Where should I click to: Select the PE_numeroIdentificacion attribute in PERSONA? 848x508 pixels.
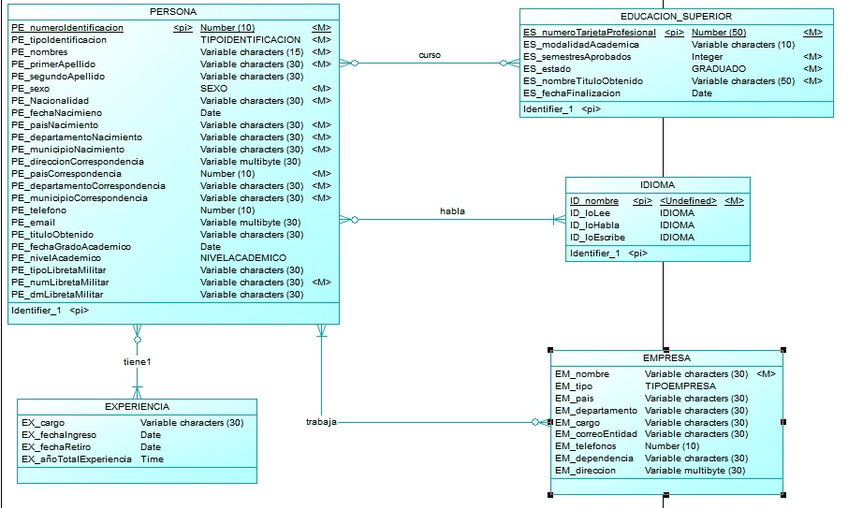tap(68, 28)
